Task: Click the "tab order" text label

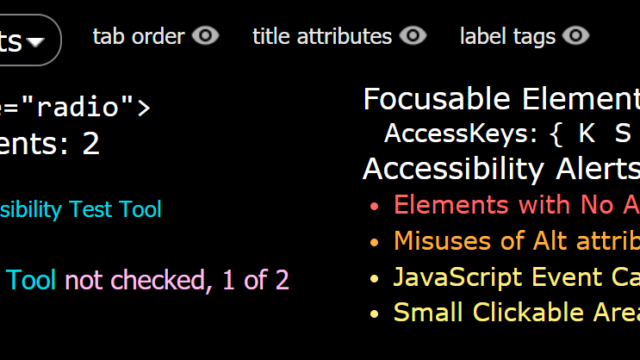Action: (138, 37)
